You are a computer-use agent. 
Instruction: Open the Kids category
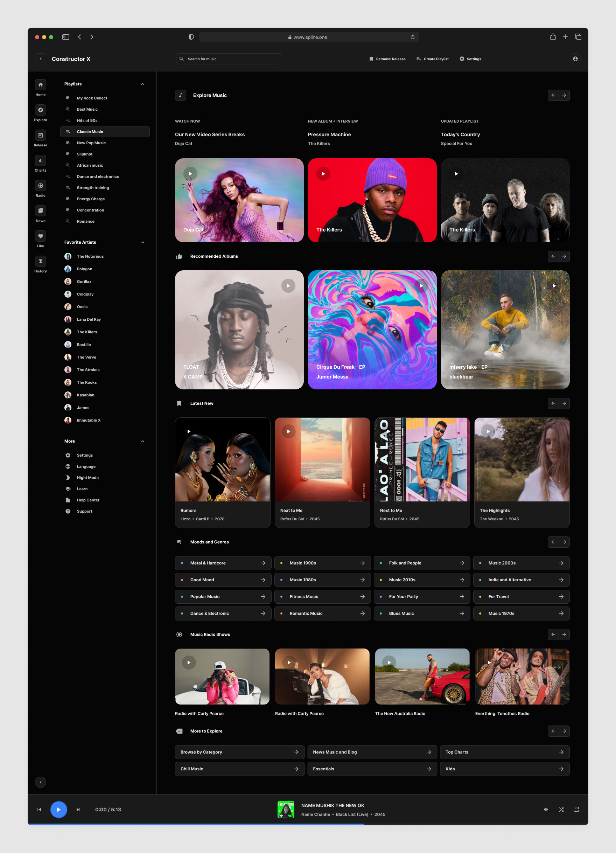pos(505,769)
